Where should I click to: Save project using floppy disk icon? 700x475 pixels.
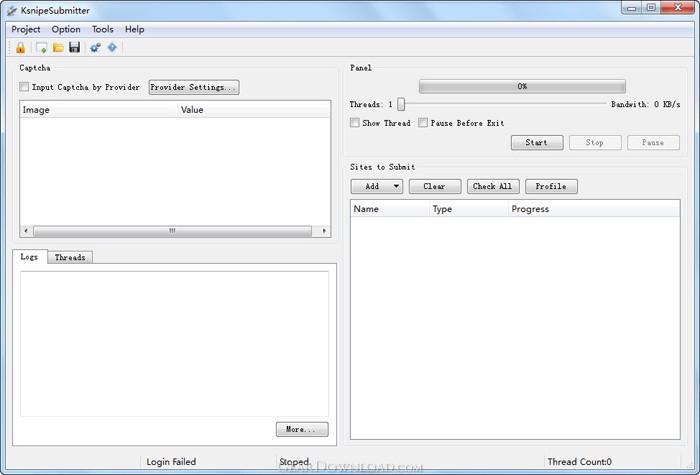[75, 47]
